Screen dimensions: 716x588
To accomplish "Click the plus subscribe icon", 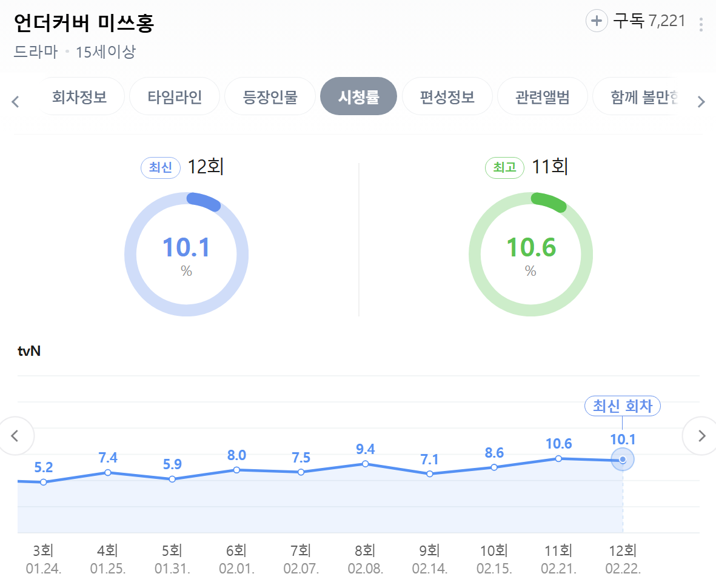I will pyautogui.click(x=597, y=20).
